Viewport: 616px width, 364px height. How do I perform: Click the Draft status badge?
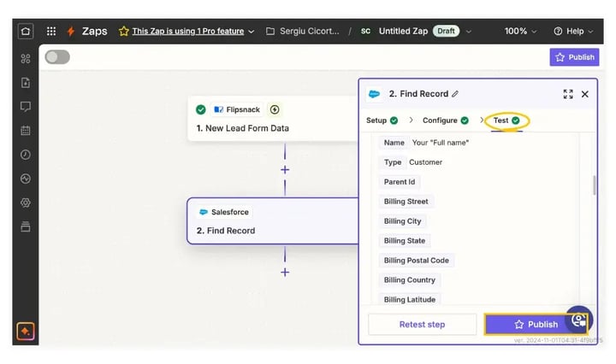tap(446, 31)
